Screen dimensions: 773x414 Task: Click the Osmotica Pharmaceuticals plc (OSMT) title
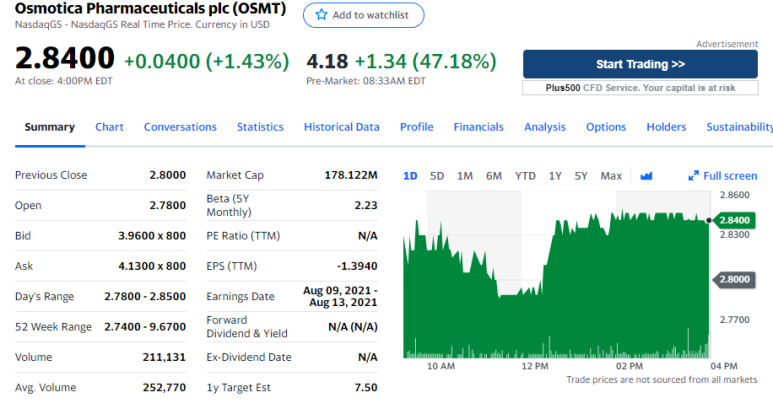(x=150, y=8)
